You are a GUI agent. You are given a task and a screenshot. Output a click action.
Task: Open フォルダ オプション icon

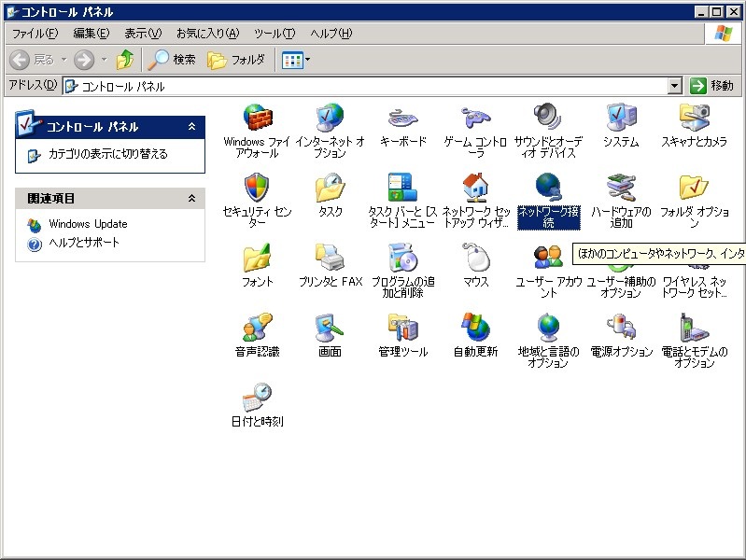click(694, 188)
